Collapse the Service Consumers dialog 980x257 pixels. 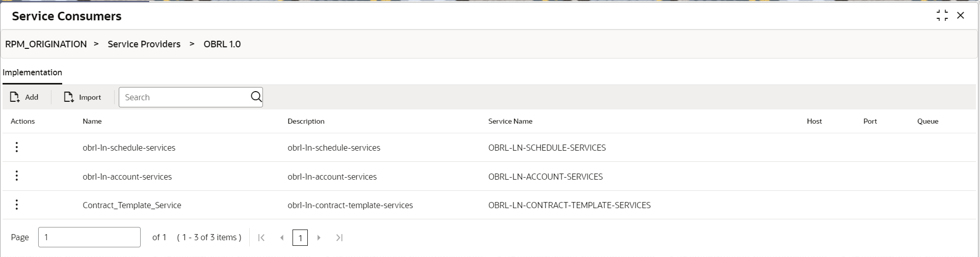click(942, 15)
